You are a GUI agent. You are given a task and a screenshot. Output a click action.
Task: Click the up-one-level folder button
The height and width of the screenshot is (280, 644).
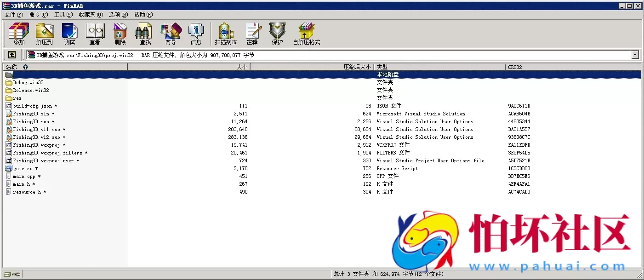point(11,54)
